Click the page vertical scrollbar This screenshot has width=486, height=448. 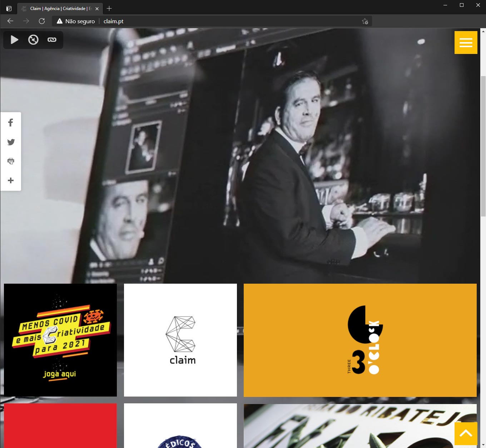[x=483, y=146]
